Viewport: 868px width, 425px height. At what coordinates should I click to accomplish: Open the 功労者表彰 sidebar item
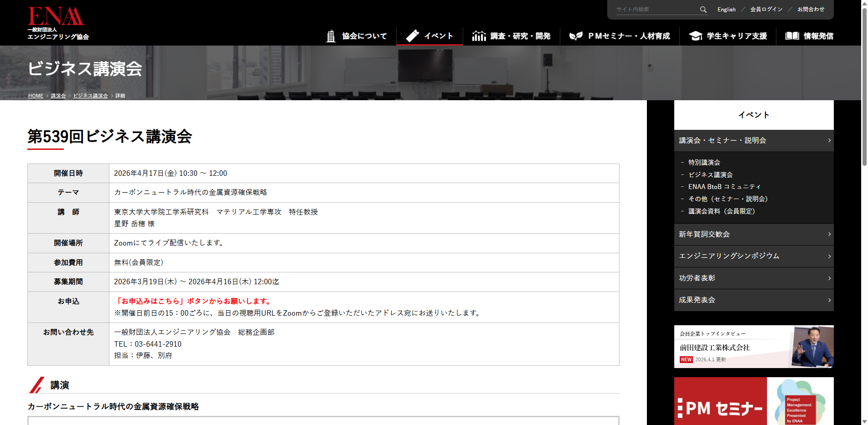pos(753,278)
